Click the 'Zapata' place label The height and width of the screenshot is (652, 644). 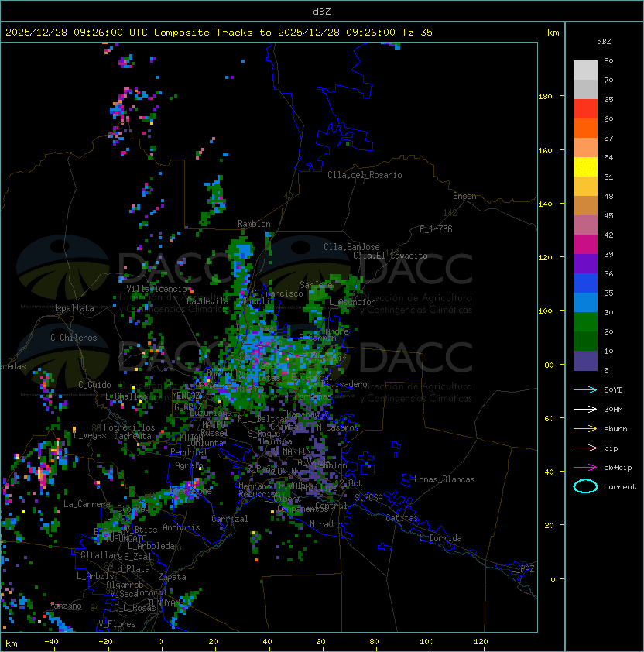(x=172, y=577)
